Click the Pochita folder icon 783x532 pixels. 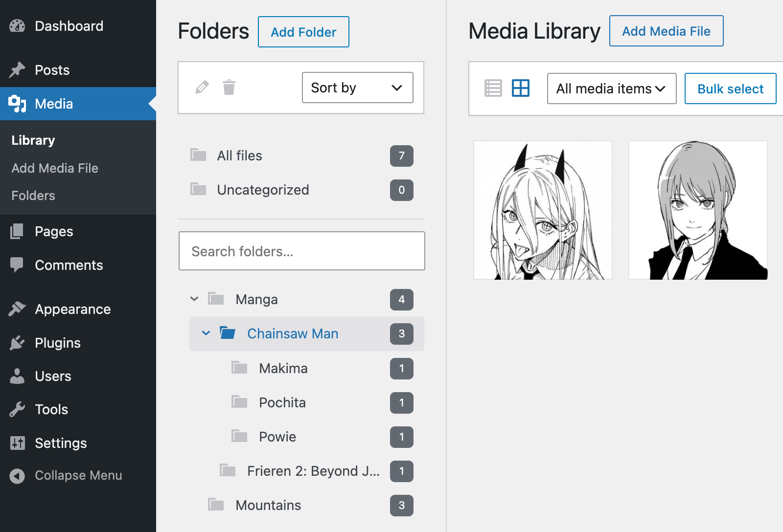(x=239, y=402)
